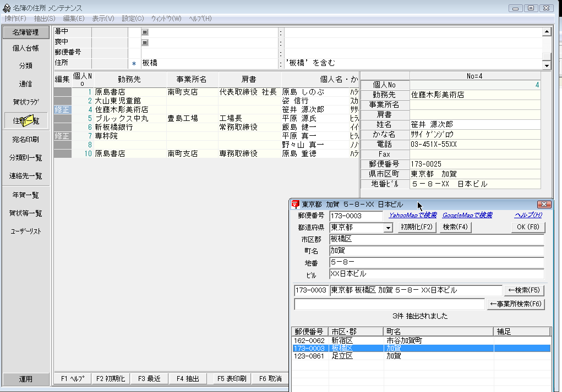Expand the 都道府県 dropdown arrow

pos(388,228)
